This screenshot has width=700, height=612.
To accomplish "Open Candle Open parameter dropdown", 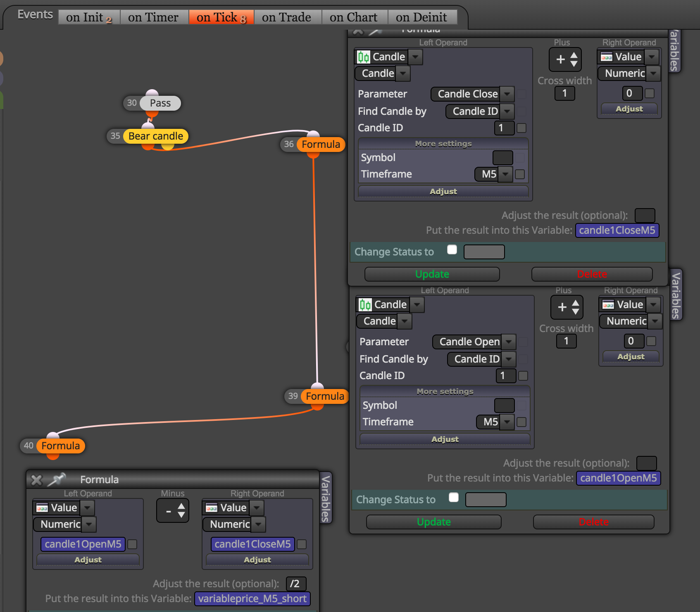I will pos(474,342).
